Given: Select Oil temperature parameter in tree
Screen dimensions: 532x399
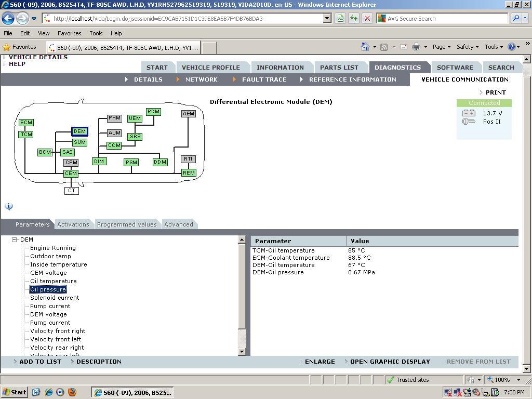Looking at the screenshot, I should [54, 281].
